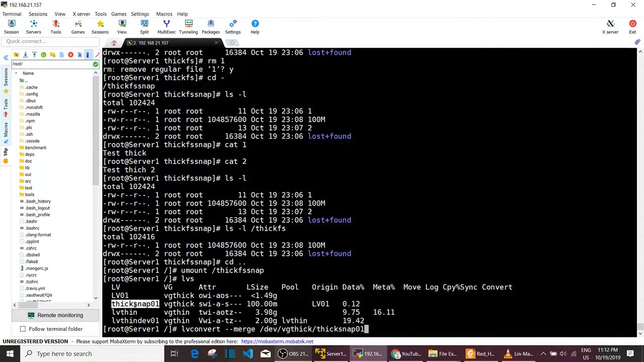Select the .bash_history file

coord(38,201)
